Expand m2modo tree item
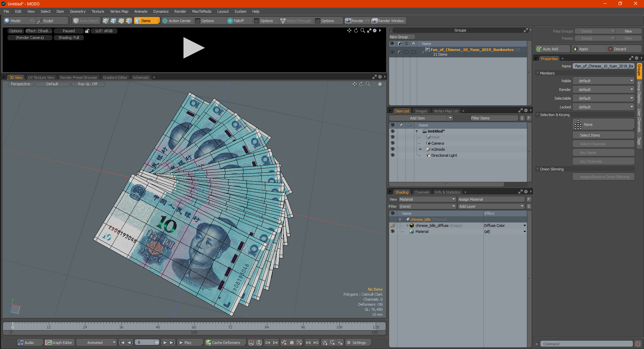Viewport: 644px width, 349px height. 421,149
